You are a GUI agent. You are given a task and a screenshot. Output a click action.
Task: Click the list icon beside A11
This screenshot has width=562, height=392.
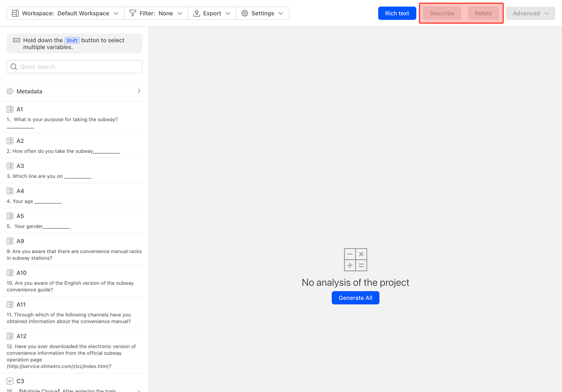coord(10,304)
